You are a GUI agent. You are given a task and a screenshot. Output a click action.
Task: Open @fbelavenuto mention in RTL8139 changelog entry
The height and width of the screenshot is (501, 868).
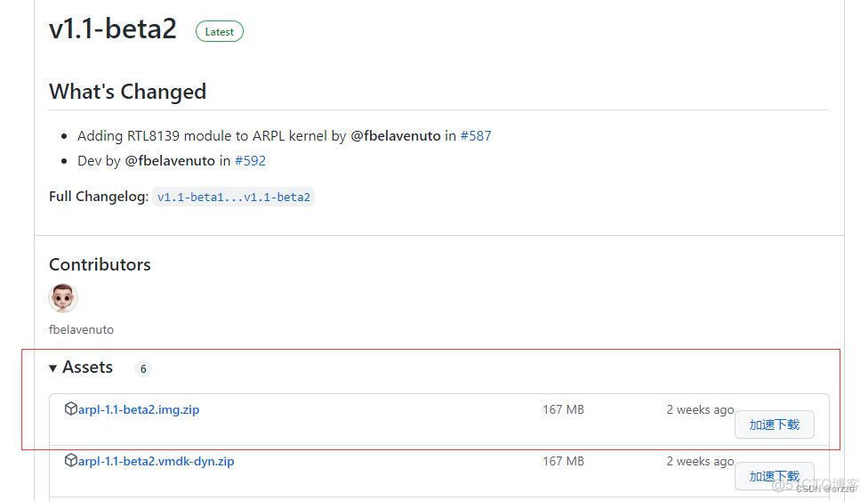(395, 136)
